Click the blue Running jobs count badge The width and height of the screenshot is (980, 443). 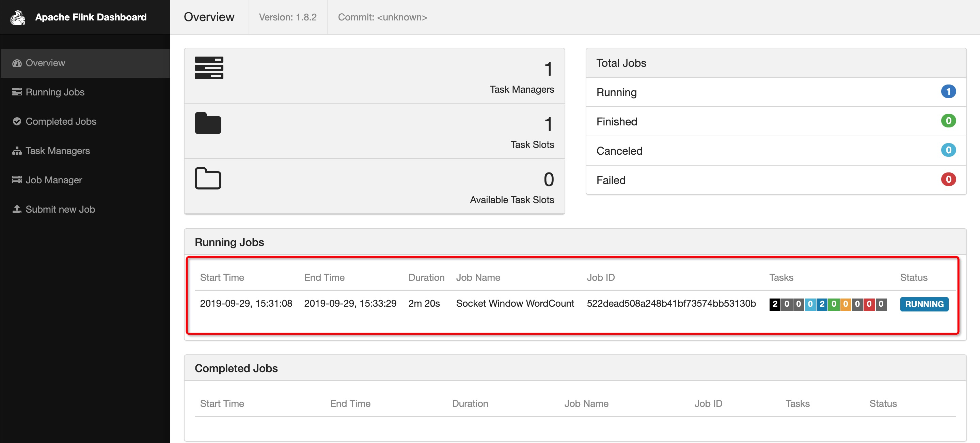(x=948, y=92)
